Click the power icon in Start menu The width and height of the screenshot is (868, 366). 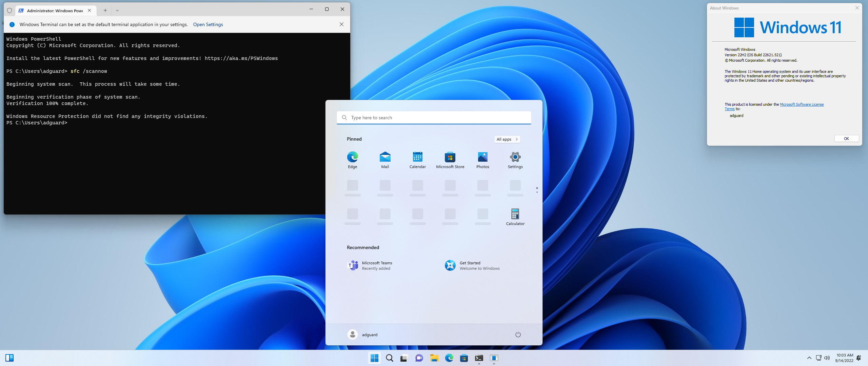coord(518,334)
